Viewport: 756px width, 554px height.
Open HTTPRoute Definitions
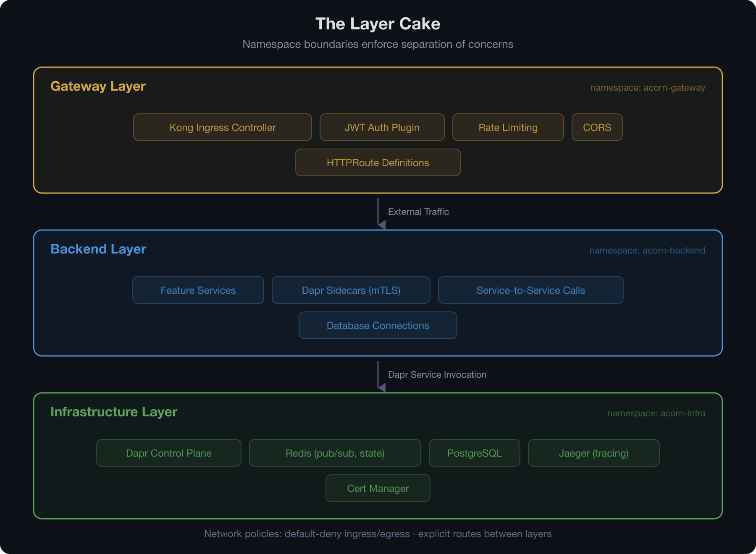tap(377, 162)
